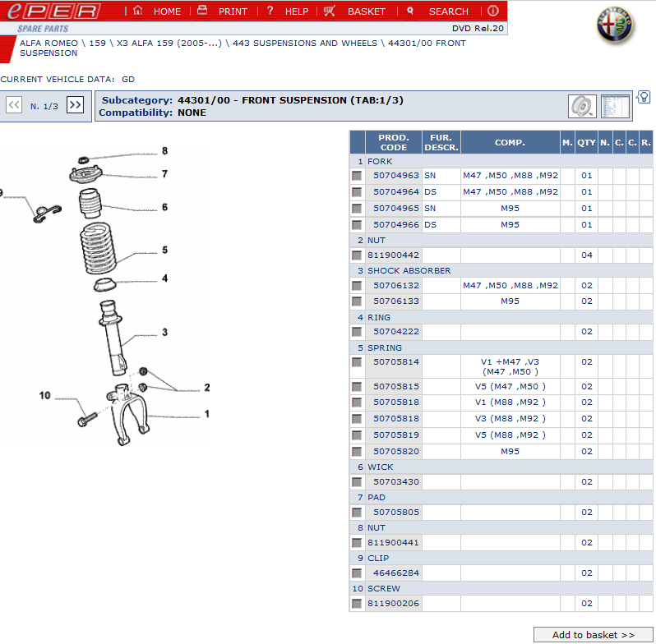Click the PROD. CODE column header
The height and width of the screenshot is (644, 656).
pos(393,143)
